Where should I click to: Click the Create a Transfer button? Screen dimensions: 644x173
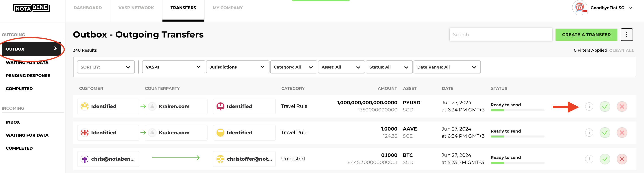pos(586,35)
